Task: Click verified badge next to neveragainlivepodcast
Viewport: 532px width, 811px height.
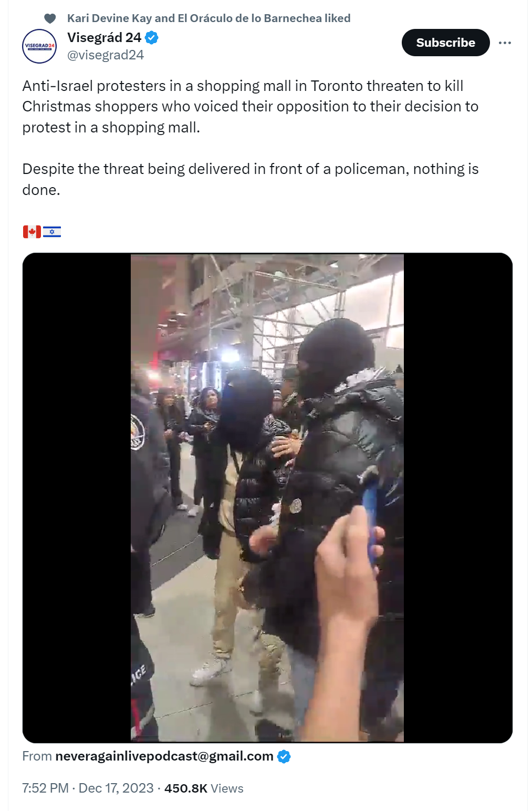Action: 284,756
